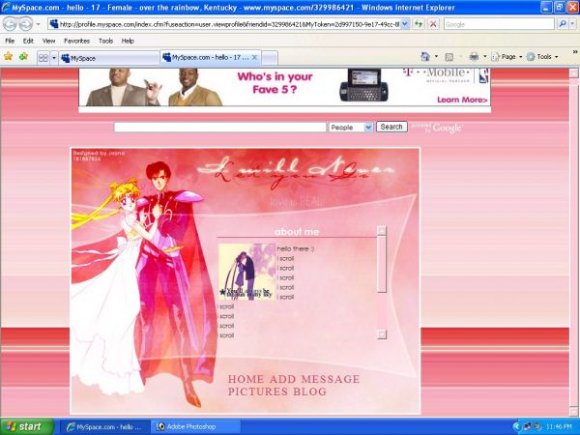The height and width of the screenshot is (435, 580).
Task: Expand the Page menu dropdown
Action: point(506,57)
